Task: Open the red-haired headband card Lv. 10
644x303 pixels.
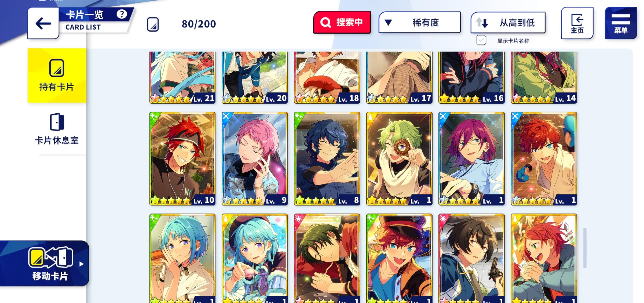Action: (x=182, y=159)
